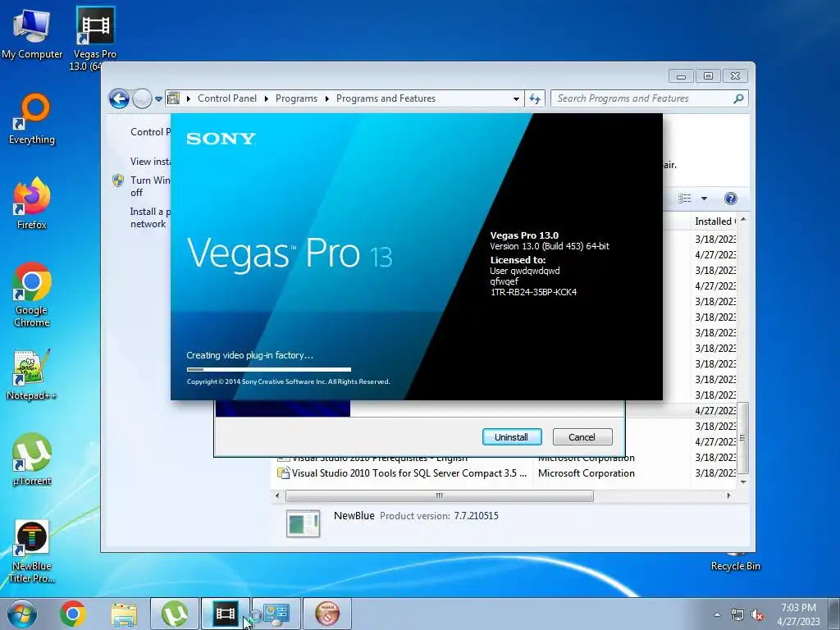Open Programs and Features help
The height and width of the screenshot is (630, 840).
coord(730,199)
